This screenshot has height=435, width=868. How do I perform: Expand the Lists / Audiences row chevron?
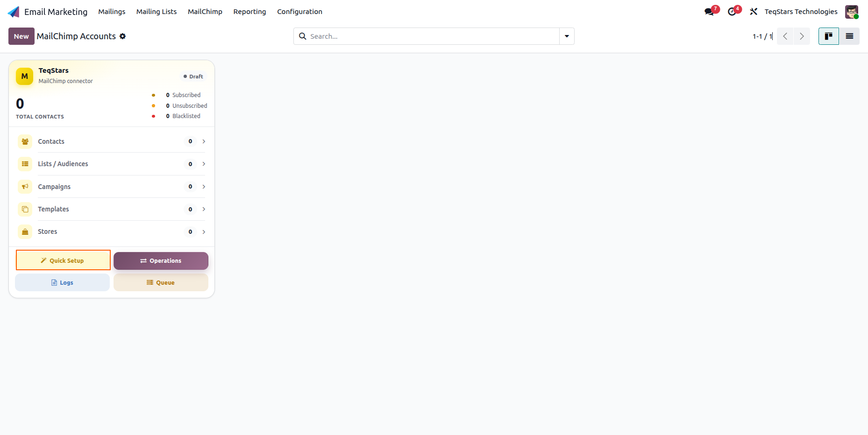click(x=204, y=164)
